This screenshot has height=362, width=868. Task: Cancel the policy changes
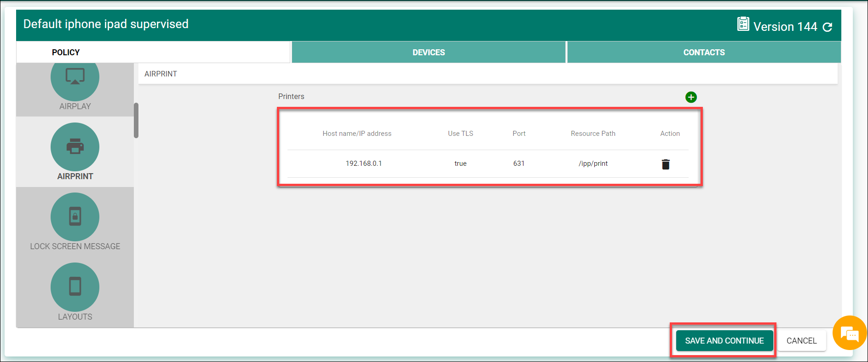pyautogui.click(x=802, y=341)
